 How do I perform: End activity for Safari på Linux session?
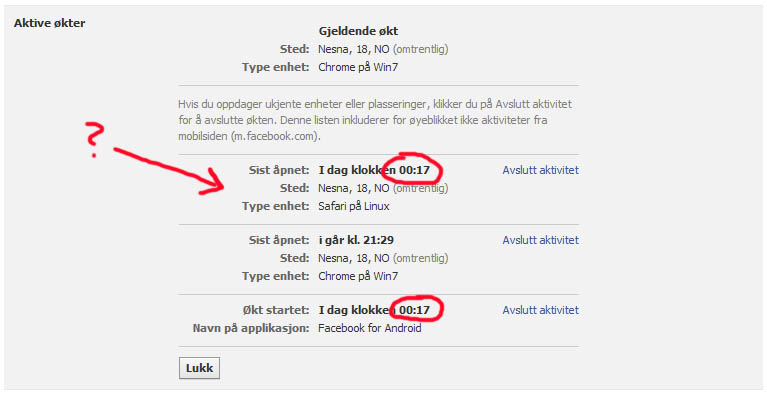pyautogui.click(x=541, y=170)
